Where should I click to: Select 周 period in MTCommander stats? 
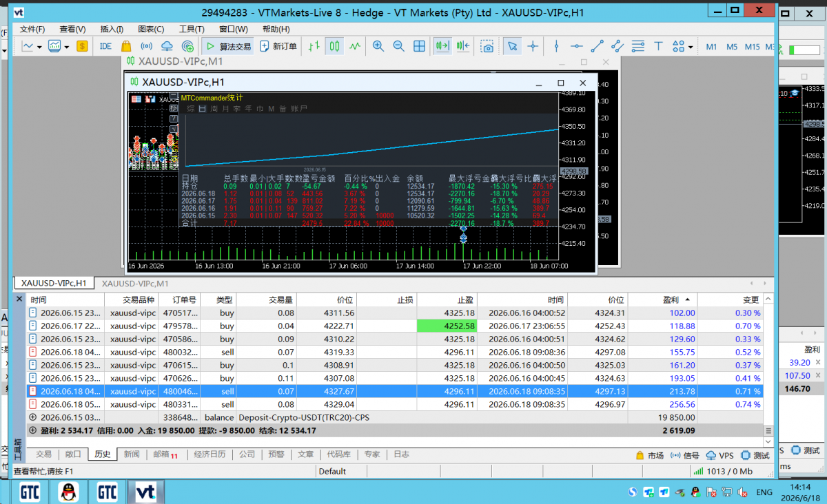(x=214, y=109)
